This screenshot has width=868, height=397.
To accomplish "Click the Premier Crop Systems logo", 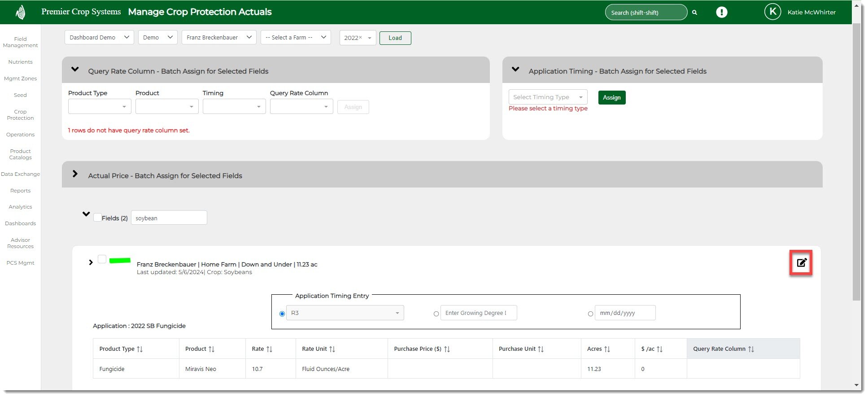I will [20, 12].
